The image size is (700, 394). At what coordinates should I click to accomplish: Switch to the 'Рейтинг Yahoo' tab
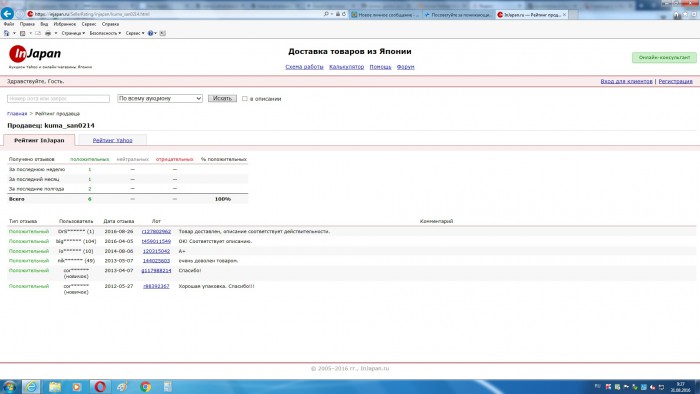coord(112,140)
